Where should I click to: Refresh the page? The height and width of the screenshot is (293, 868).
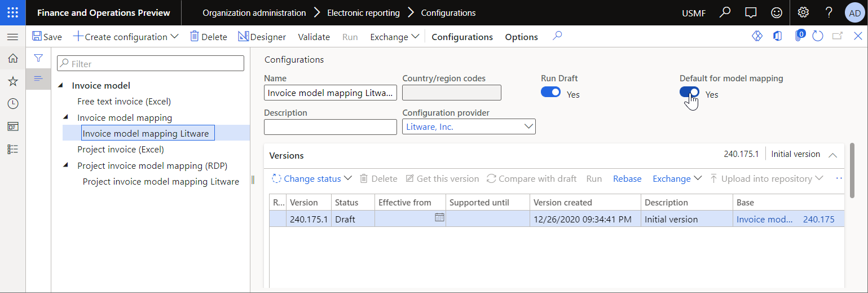818,36
